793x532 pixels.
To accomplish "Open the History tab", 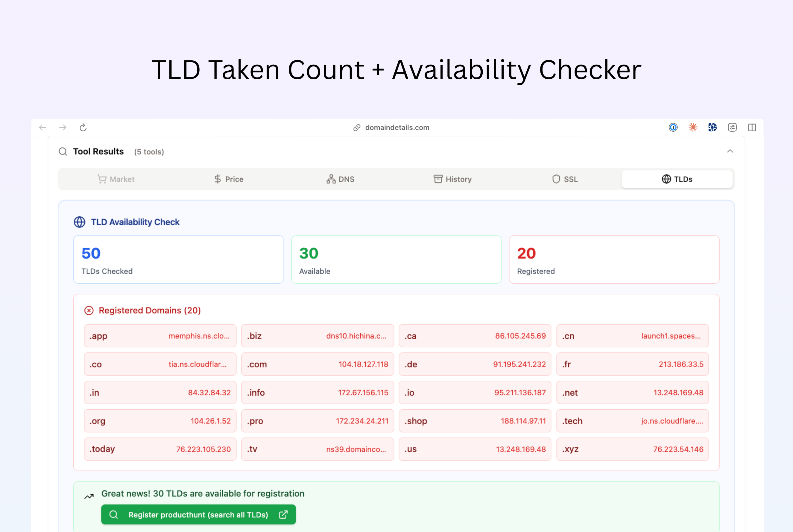I will click(453, 179).
